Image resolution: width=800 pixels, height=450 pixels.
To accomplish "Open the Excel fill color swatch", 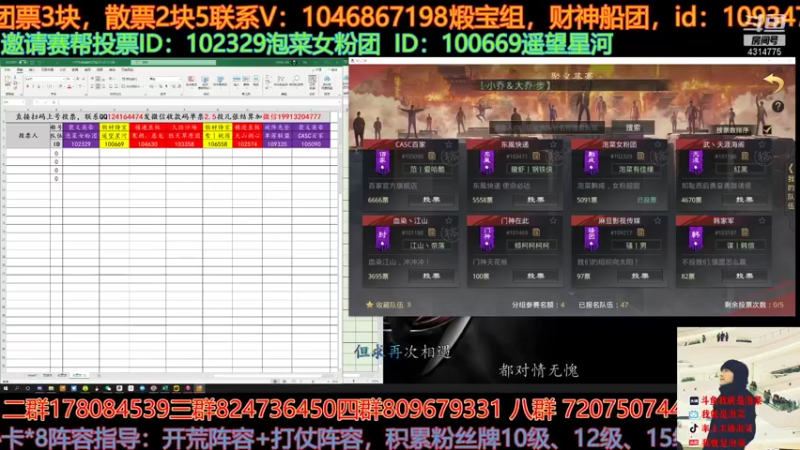I will point(60,86).
